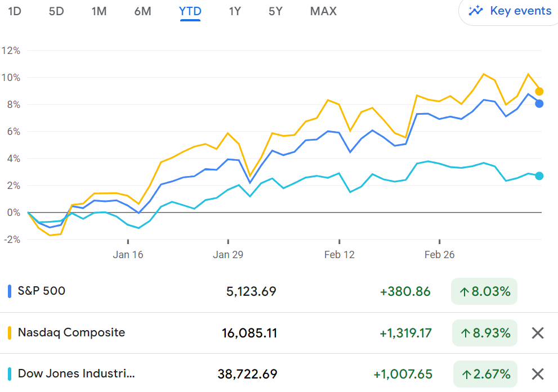The image size is (558, 392).
Task: Click the +1,007.65 point change
Action: coord(403,374)
